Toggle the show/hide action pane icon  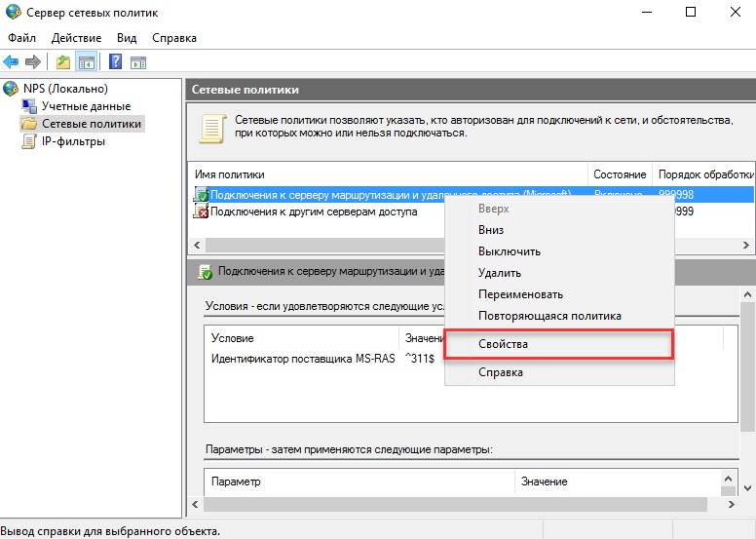pos(138,62)
